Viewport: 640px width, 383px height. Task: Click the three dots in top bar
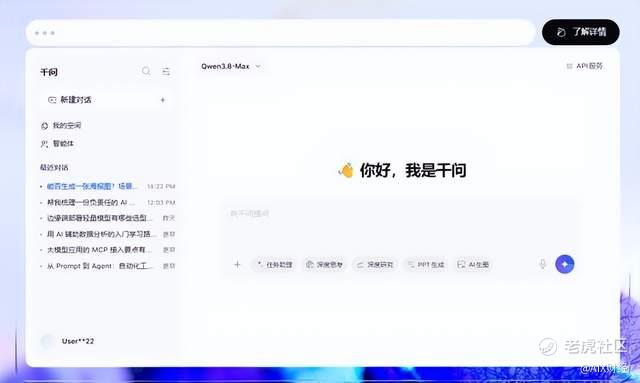click(x=44, y=33)
